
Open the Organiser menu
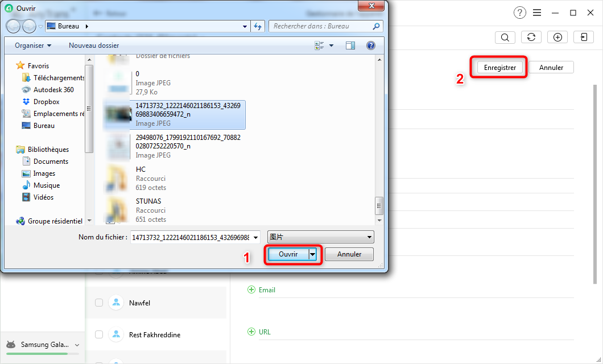point(33,45)
